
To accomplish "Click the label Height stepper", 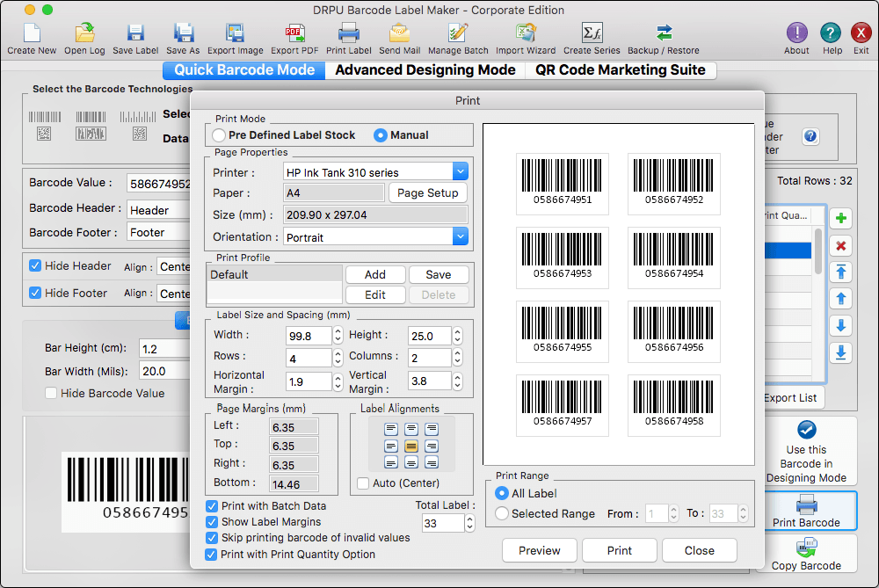I will coord(457,335).
